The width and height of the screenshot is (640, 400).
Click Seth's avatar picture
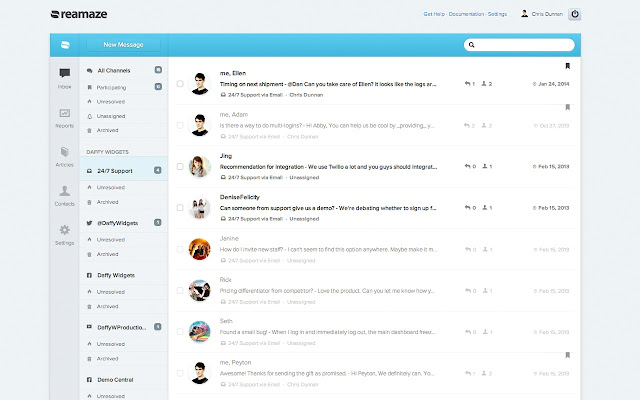coord(200,331)
